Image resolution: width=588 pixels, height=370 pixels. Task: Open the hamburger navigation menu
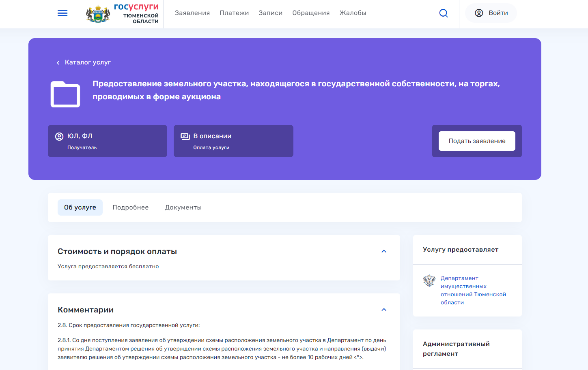62,13
